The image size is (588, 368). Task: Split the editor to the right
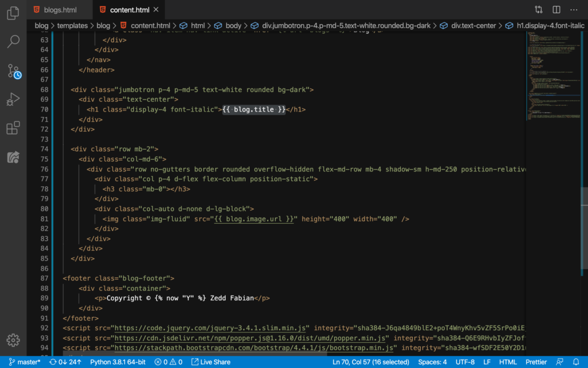[556, 10]
